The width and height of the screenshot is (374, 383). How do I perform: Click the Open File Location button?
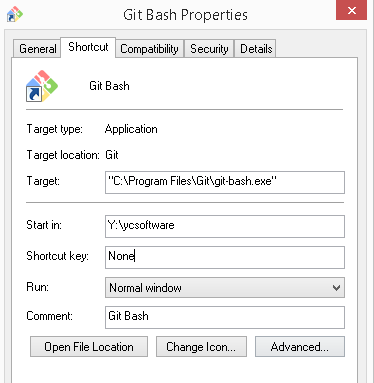pyautogui.click(x=89, y=347)
